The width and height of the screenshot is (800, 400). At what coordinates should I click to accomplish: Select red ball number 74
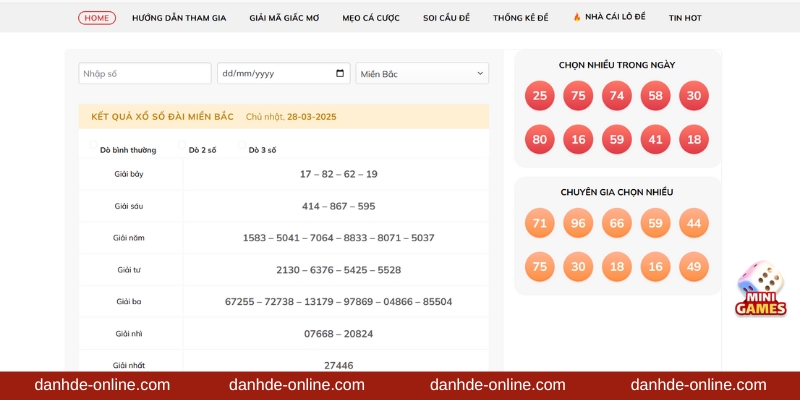(617, 96)
